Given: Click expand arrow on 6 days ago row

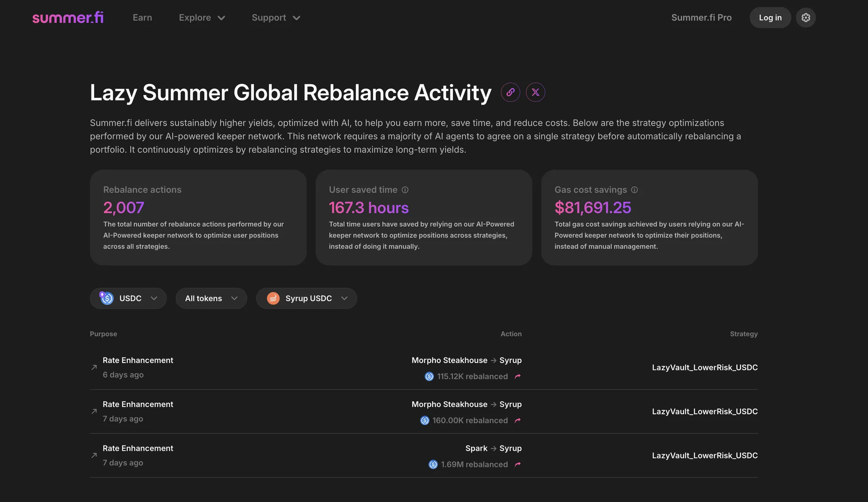Looking at the screenshot, I should click(x=94, y=367).
